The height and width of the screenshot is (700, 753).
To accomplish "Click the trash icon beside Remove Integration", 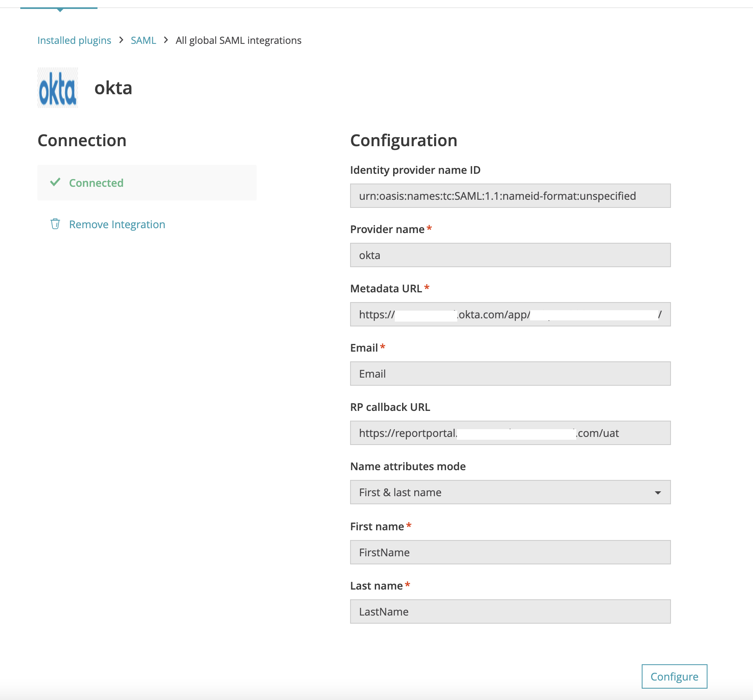I will pos(55,224).
